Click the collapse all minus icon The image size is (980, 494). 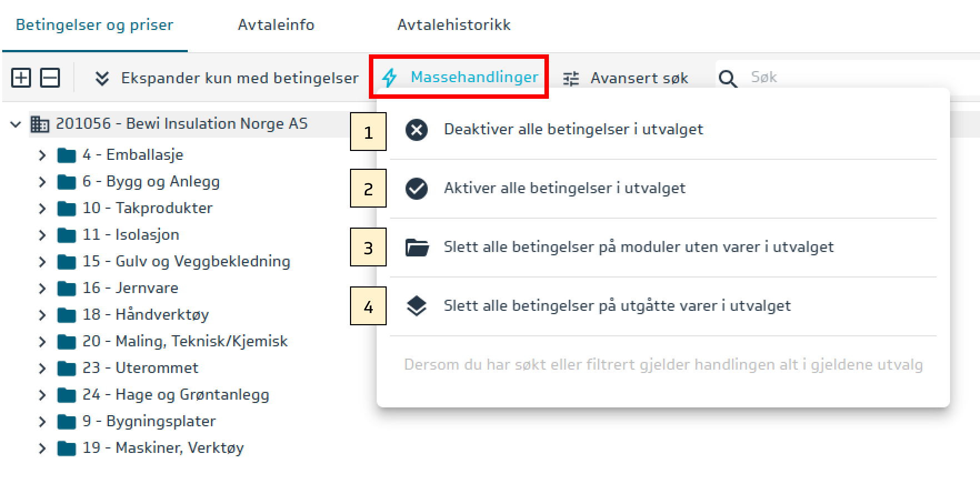point(50,78)
